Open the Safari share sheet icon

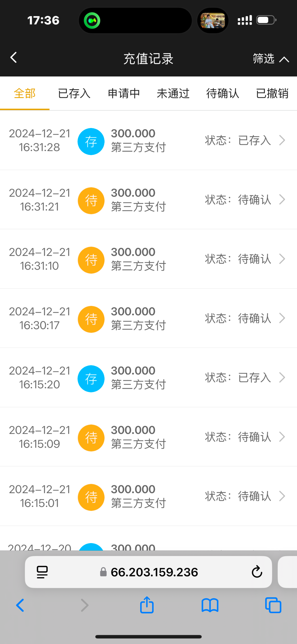(x=147, y=605)
